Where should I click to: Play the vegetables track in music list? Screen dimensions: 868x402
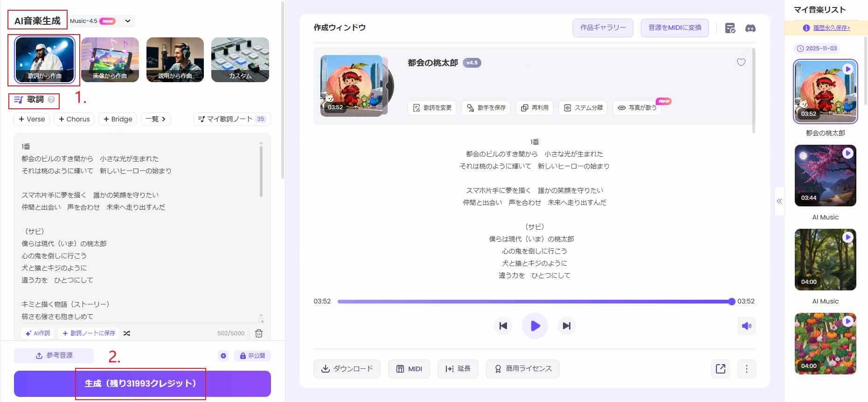click(848, 321)
